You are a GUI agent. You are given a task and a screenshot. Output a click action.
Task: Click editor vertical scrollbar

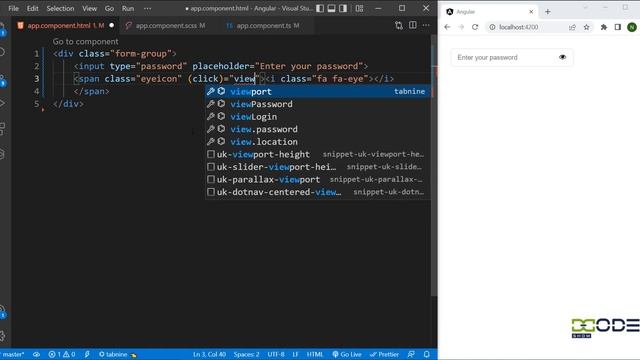coord(434,165)
